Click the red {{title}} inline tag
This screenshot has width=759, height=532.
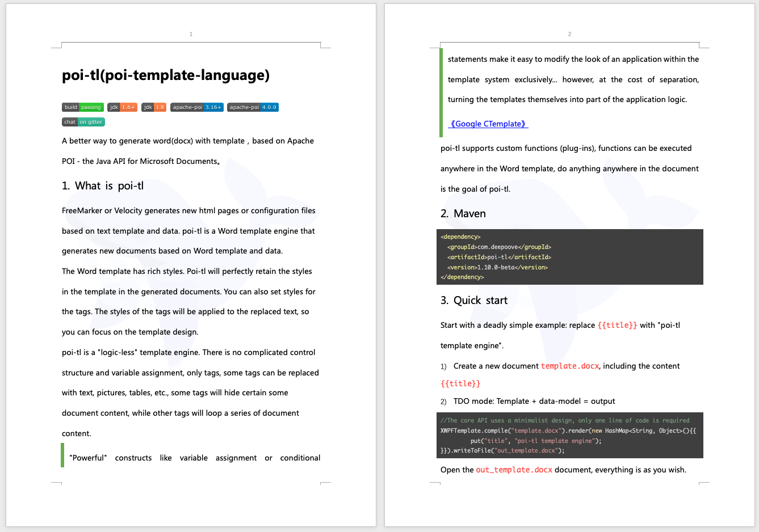pos(618,324)
